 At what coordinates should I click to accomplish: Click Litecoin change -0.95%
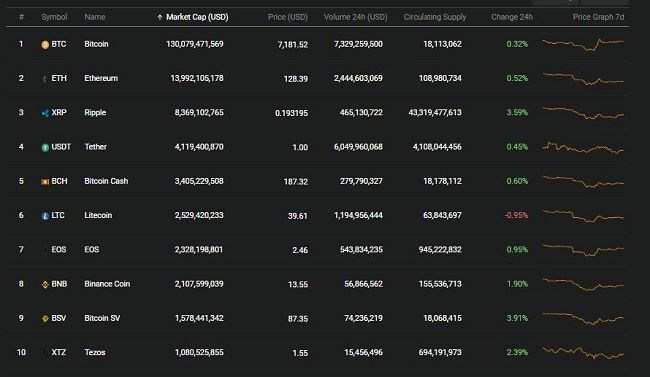[516, 215]
